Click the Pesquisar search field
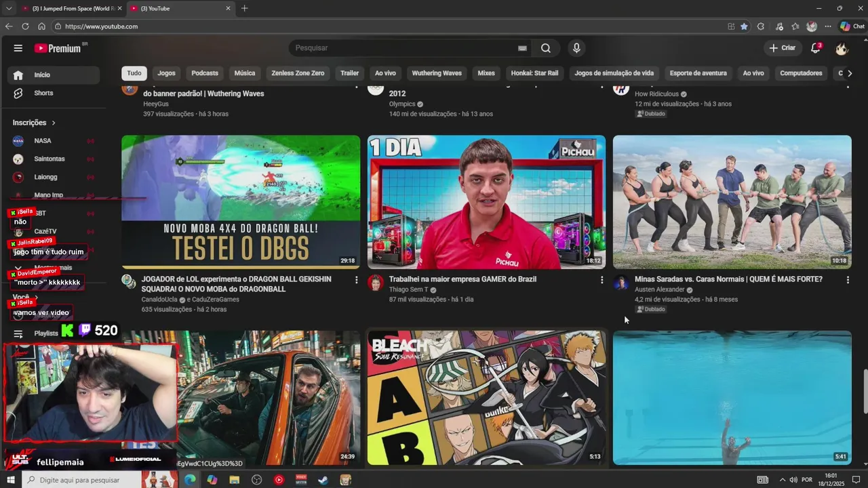Image resolution: width=868 pixels, height=488 pixels. tap(403, 48)
